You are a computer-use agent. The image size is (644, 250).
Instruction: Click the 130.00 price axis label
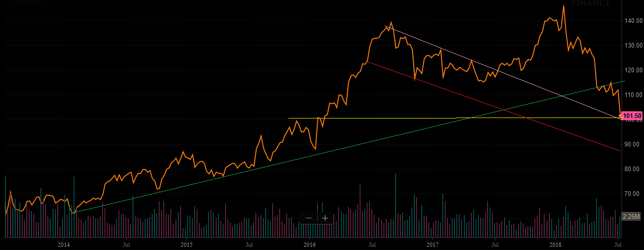click(633, 45)
